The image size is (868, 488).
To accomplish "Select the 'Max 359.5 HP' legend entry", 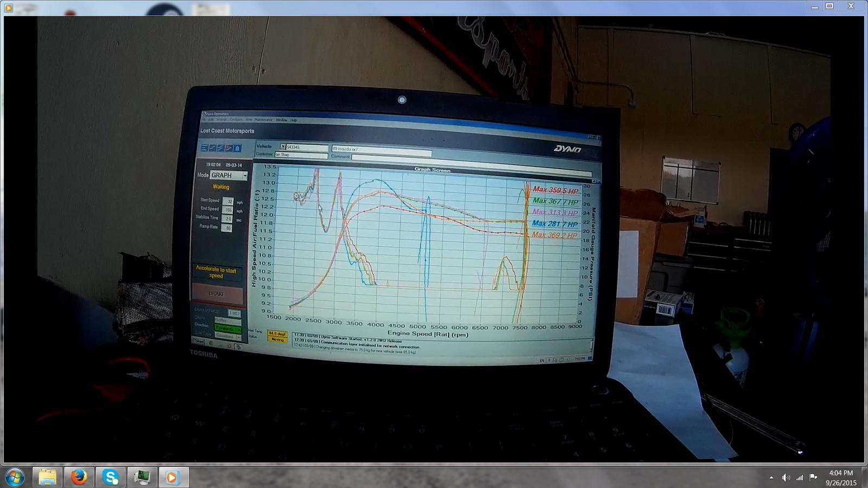I will point(556,190).
